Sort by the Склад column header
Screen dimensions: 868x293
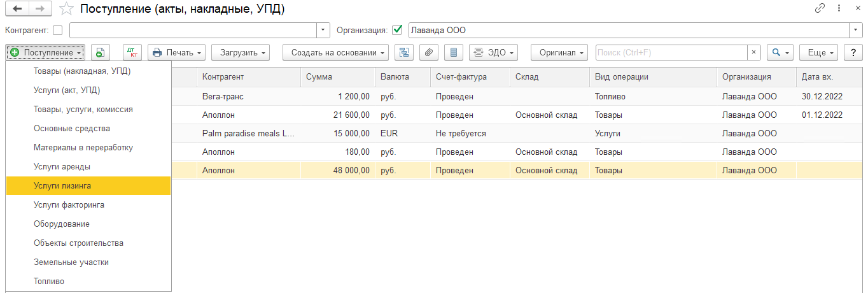coord(550,76)
